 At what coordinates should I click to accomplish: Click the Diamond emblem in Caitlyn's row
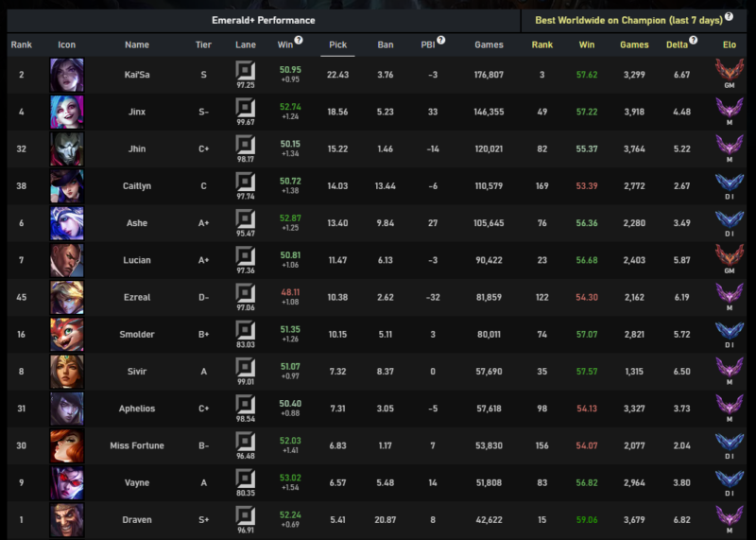point(729,183)
